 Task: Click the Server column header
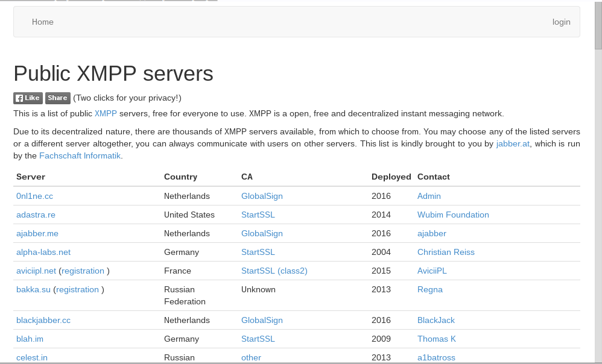(x=31, y=177)
